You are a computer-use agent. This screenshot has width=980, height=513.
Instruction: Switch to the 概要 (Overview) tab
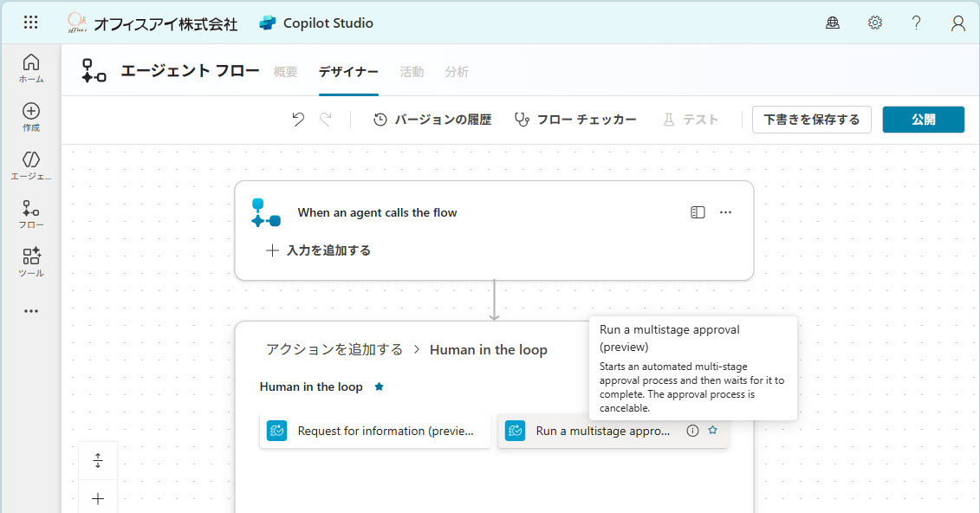pyautogui.click(x=285, y=72)
